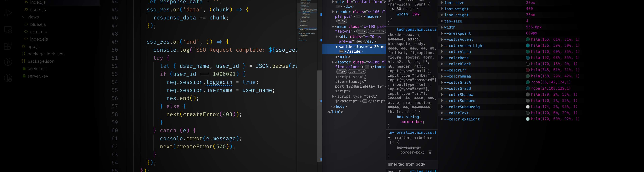The width and height of the screenshot is (644, 172).
Task: Expand the header element node
Action: pyautogui.click(x=333, y=12)
